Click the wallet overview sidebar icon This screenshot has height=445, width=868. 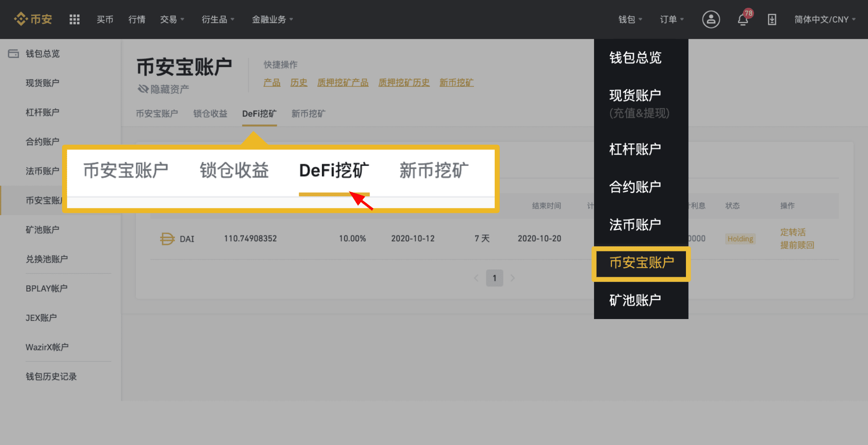coord(13,54)
